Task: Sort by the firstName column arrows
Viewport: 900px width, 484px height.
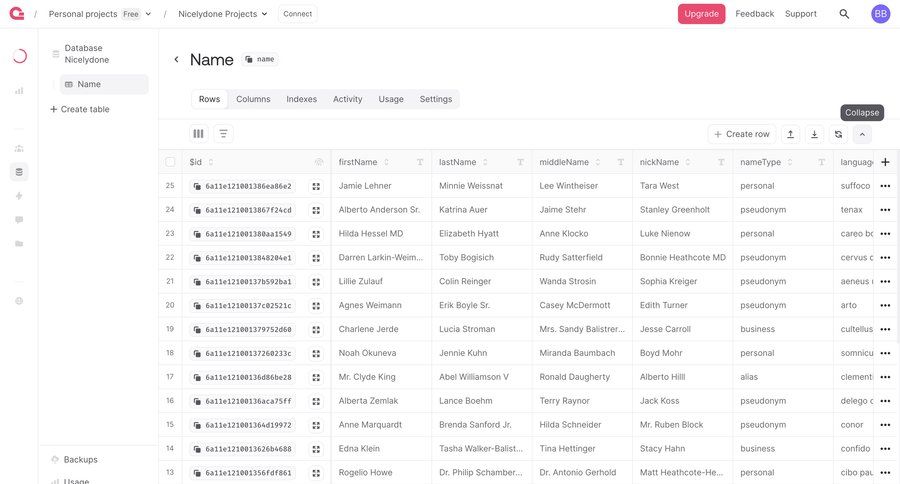Action: point(386,162)
